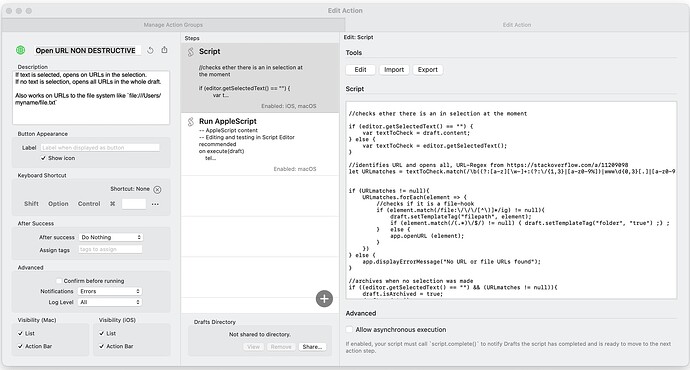Click the green action icon beside the title
This screenshot has width=690, height=370.
pyautogui.click(x=20, y=50)
